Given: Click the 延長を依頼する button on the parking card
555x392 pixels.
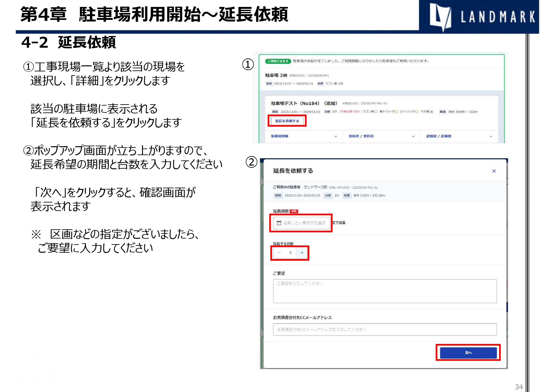Looking at the screenshot, I should pyautogui.click(x=287, y=121).
